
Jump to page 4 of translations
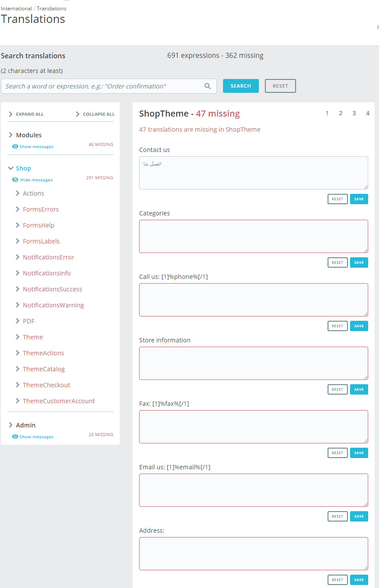point(368,114)
